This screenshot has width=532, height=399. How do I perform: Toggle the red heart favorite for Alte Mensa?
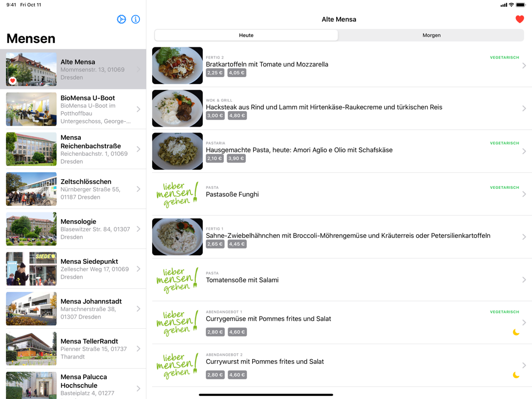(519, 19)
